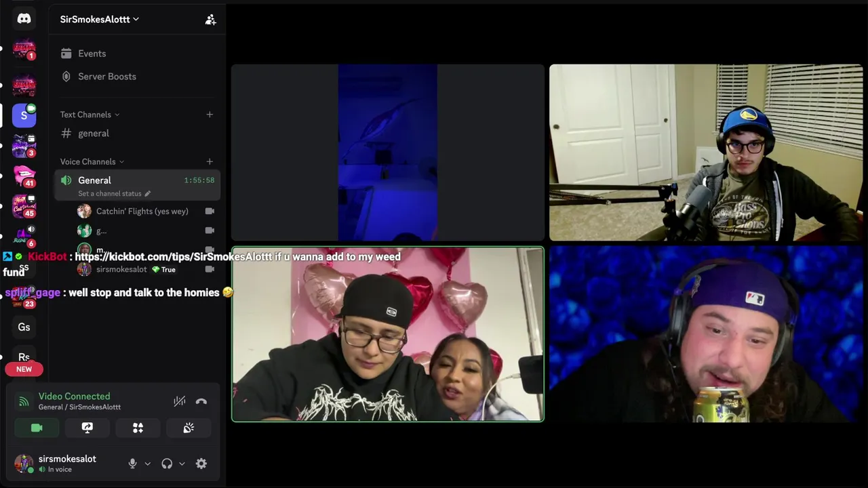Image resolution: width=868 pixels, height=488 pixels.
Task: Focus the blue-cap man video tile
Action: click(705, 152)
